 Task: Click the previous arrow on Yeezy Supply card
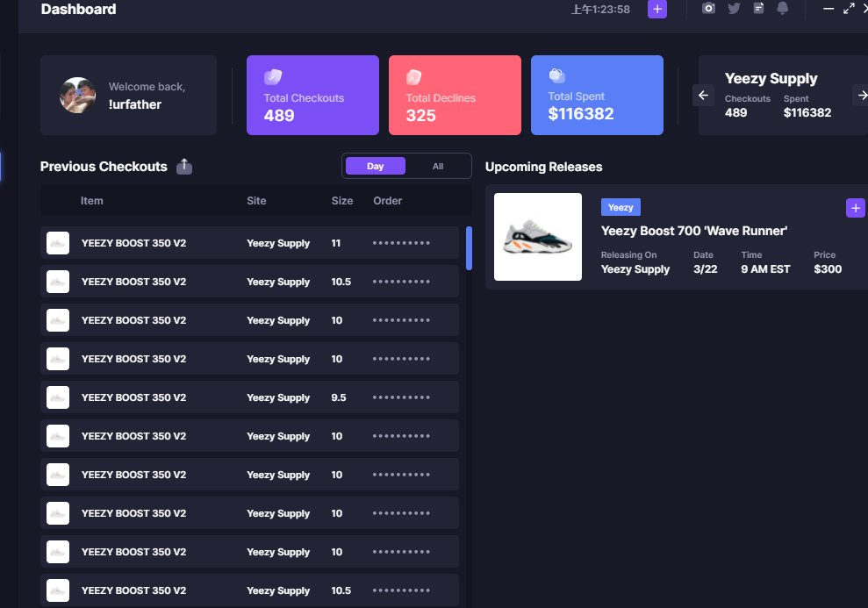point(703,95)
